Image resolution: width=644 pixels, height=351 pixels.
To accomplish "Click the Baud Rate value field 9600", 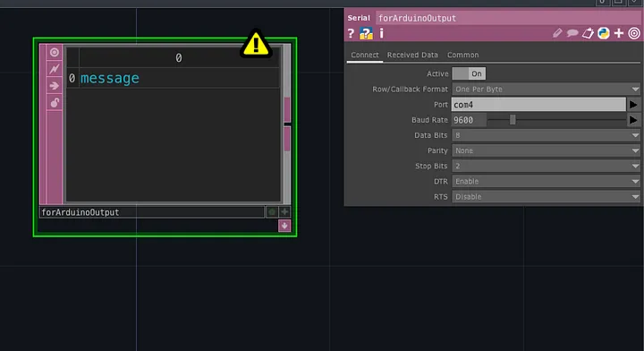I will (469, 120).
